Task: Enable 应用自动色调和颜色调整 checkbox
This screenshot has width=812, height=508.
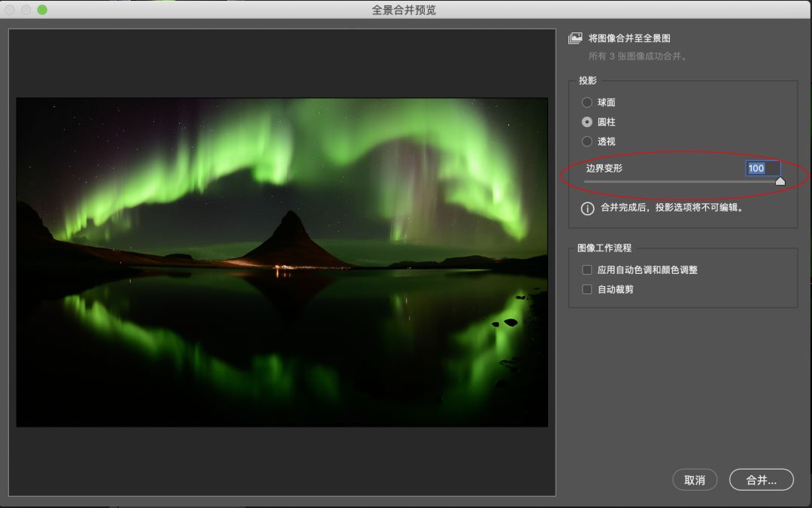Action: (587, 270)
